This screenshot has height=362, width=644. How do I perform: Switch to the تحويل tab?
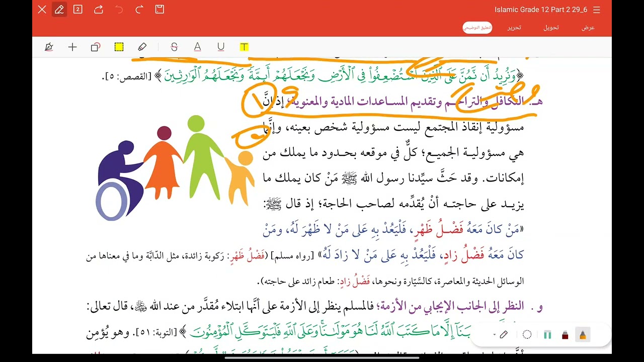pos(551,28)
